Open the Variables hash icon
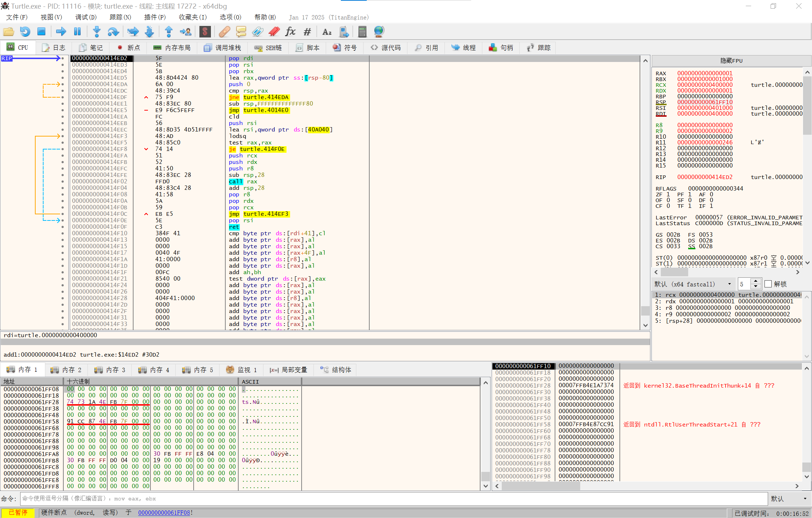The image size is (812, 518). click(307, 32)
